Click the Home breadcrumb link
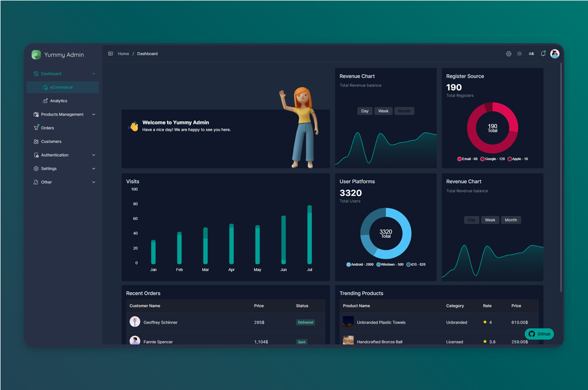Screen dimensions: 588x390 [x=123, y=54]
